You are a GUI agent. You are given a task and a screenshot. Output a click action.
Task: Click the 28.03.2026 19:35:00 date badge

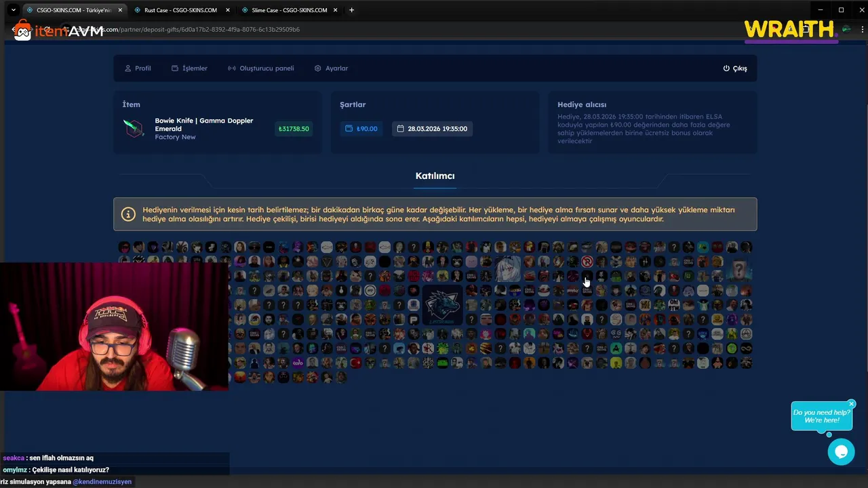point(432,129)
